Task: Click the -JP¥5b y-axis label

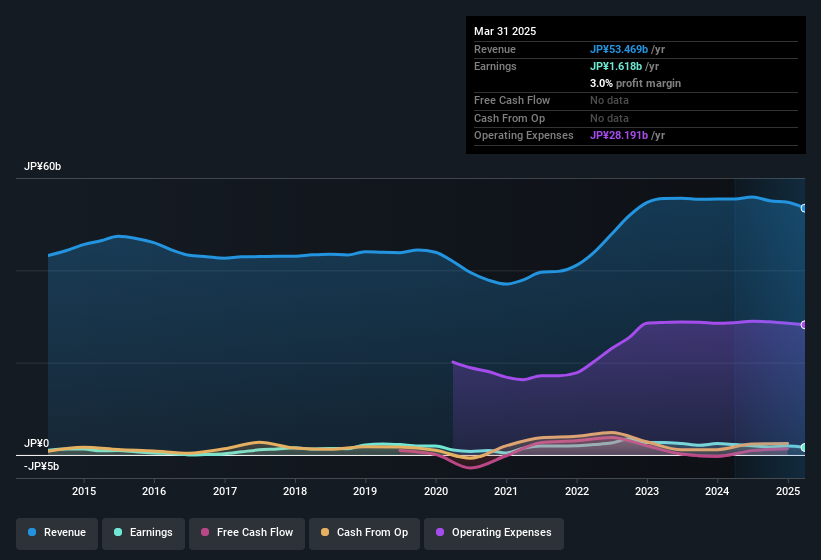Action: (x=41, y=466)
